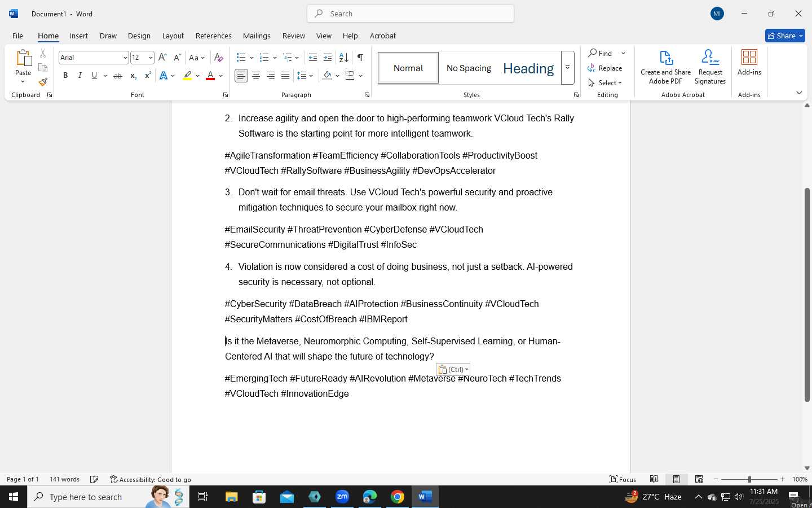
Task: Open Font dialog launcher
Action: pyautogui.click(x=226, y=95)
